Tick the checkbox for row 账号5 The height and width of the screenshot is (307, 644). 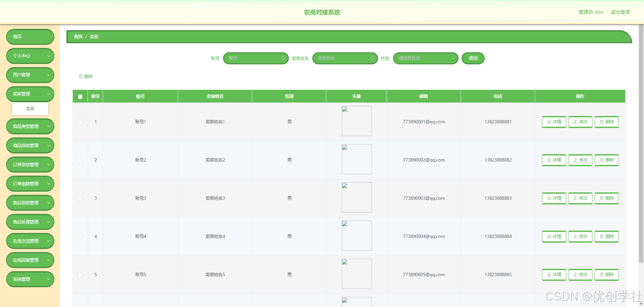(x=80, y=275)
